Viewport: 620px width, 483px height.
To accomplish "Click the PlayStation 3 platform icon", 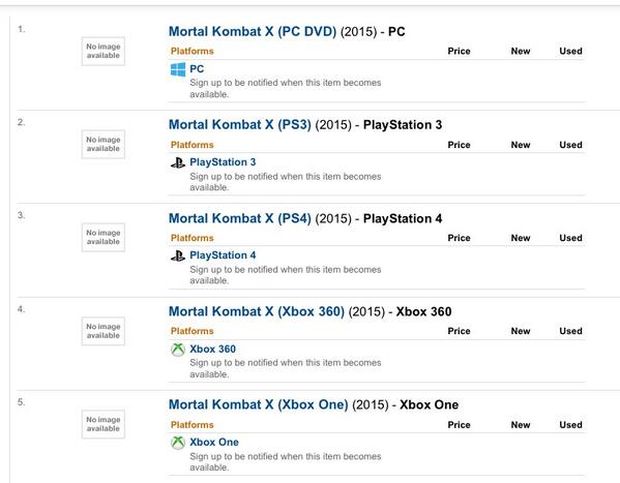I will click(x=178, y=162).
